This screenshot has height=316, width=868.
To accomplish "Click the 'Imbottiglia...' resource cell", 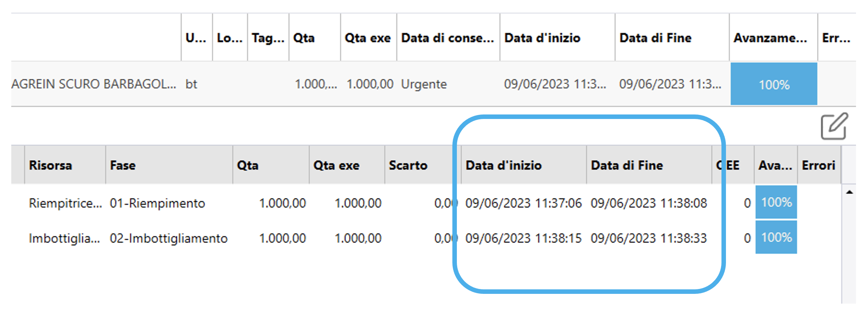I will 64,238.
